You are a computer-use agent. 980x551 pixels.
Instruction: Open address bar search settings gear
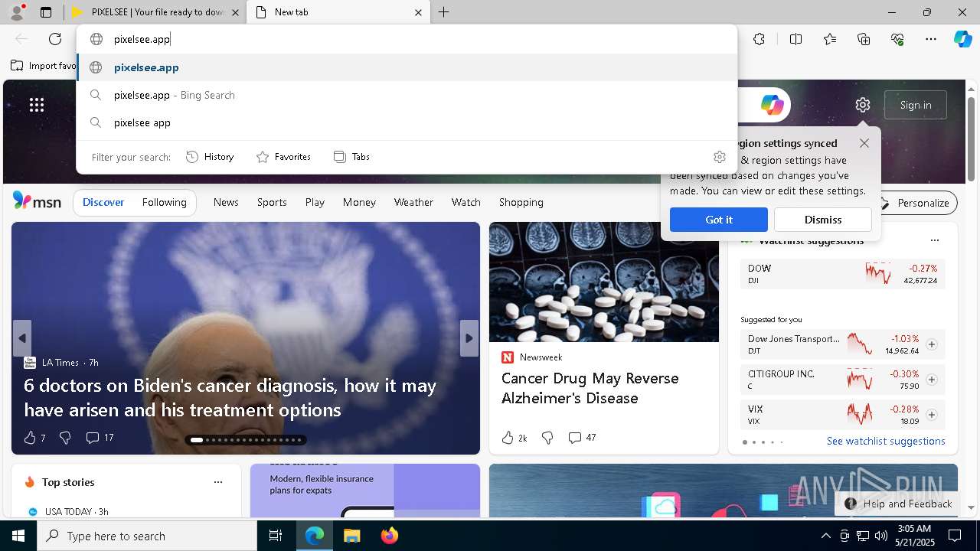[719, 157]
